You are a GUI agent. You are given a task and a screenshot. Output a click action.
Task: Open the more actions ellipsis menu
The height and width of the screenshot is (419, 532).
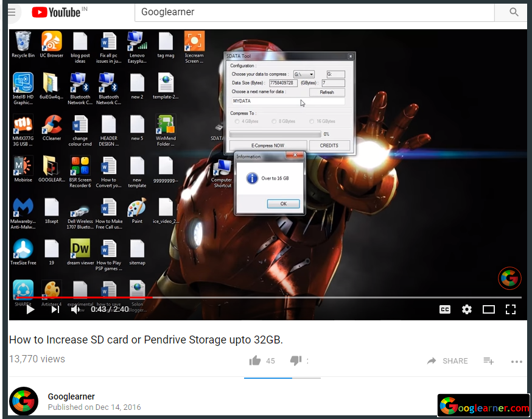click(516, 362)
